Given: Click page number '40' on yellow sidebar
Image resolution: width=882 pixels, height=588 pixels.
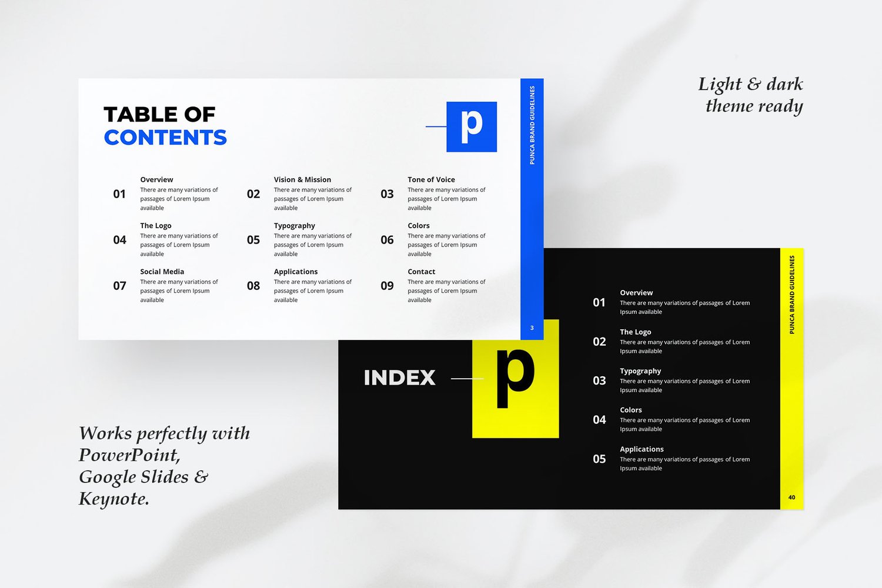Looking at the screenshot, I should (x=791, y=497).
